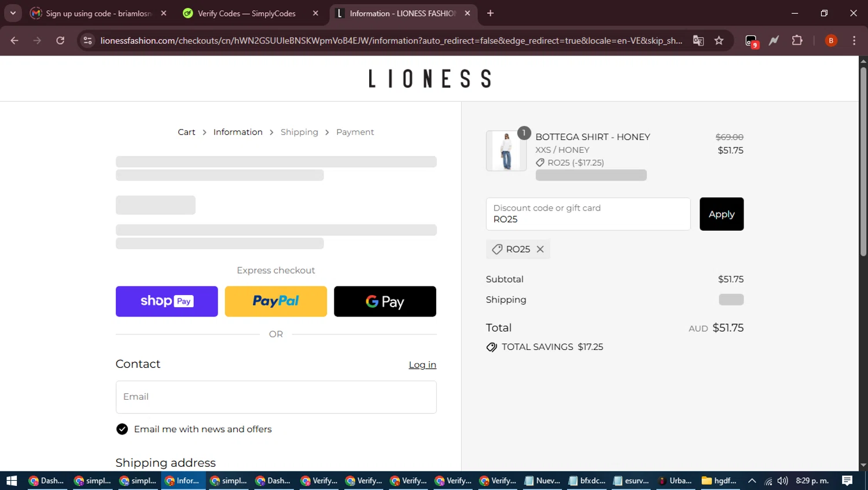
Task: Click the scroll down arrow of the page
Action: click(863, 465)
